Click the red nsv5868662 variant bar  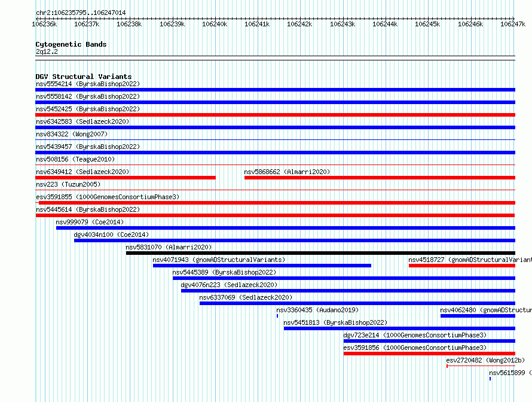point(380,178)
